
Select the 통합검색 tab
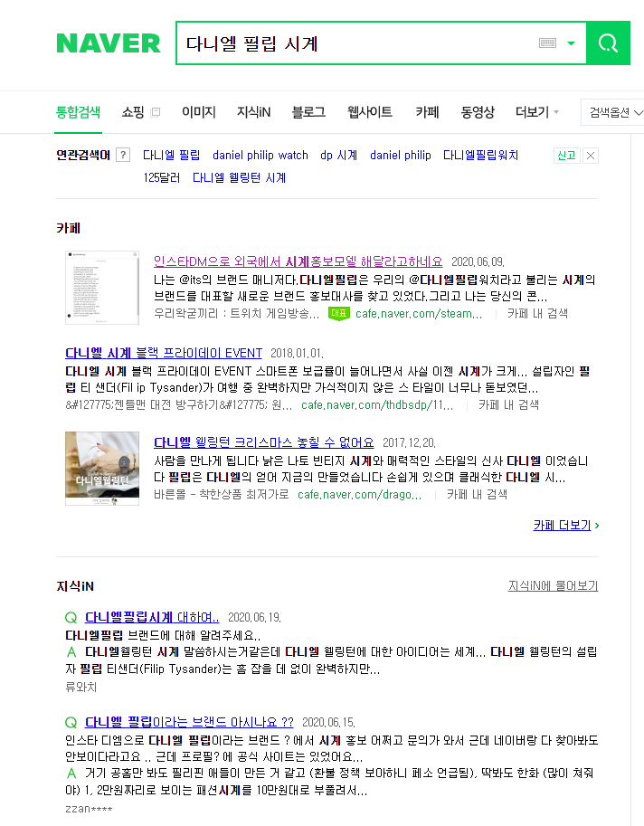[x=79, y=111]
